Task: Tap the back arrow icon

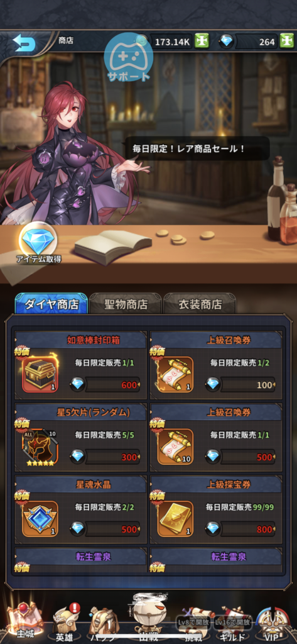Action: (x=24, y=43)
